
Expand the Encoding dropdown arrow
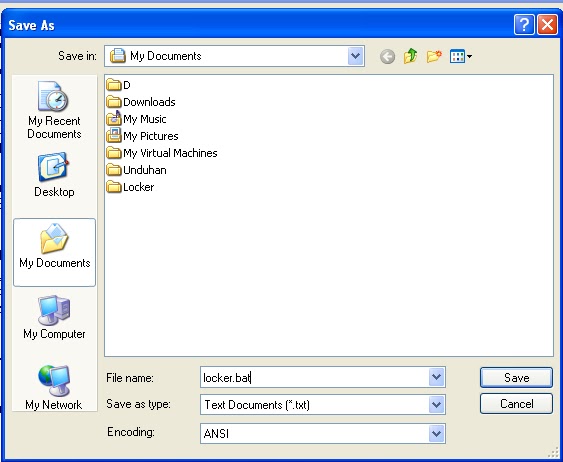(436, 433)
